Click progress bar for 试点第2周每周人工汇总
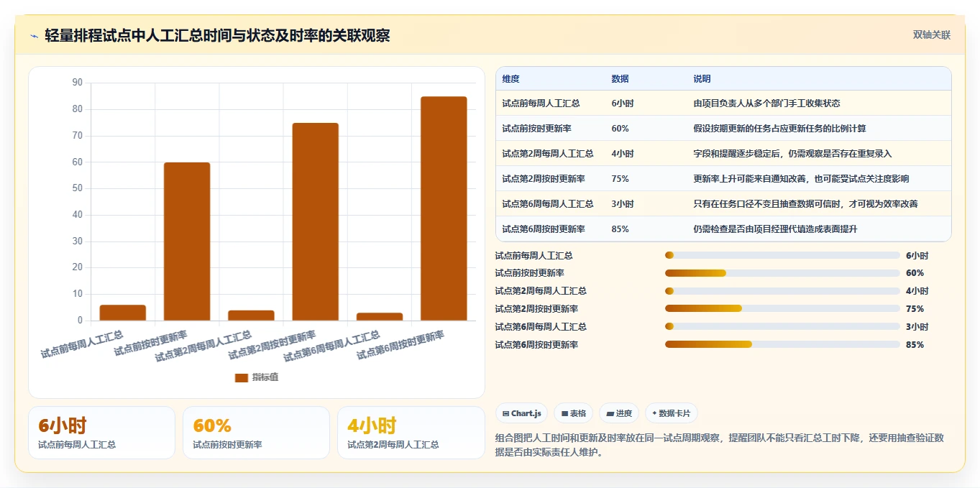Screen dimensions: 980x488 click(782, 291)
